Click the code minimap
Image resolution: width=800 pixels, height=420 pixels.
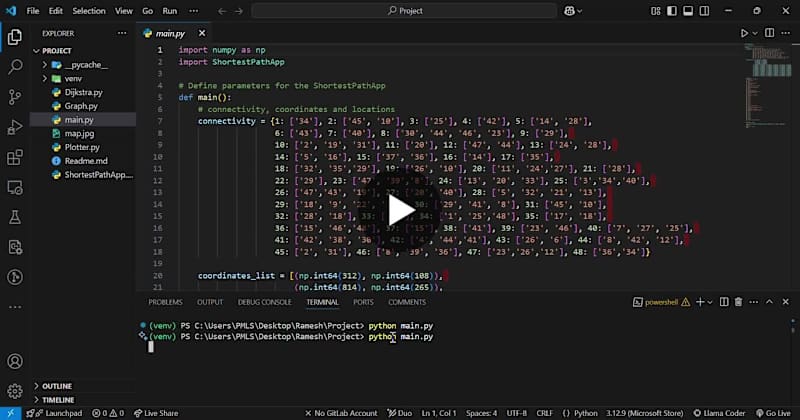tap(767, 87)
